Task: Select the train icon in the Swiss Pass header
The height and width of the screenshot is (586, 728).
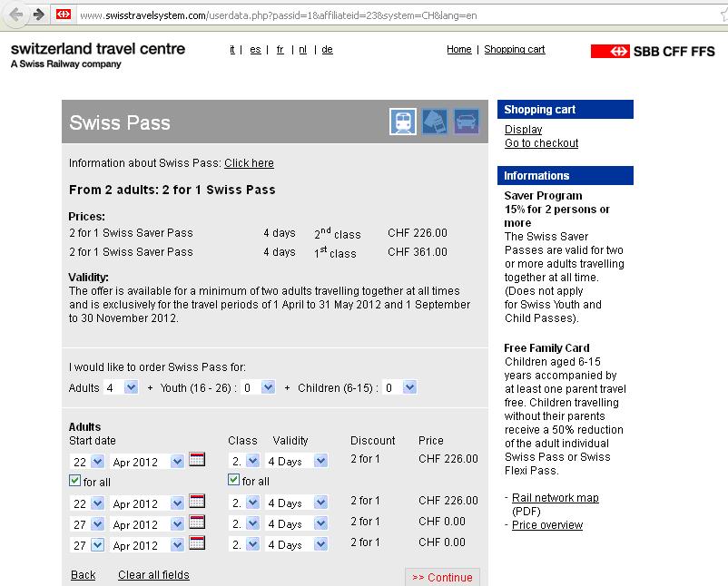Action: pos(403,122)
